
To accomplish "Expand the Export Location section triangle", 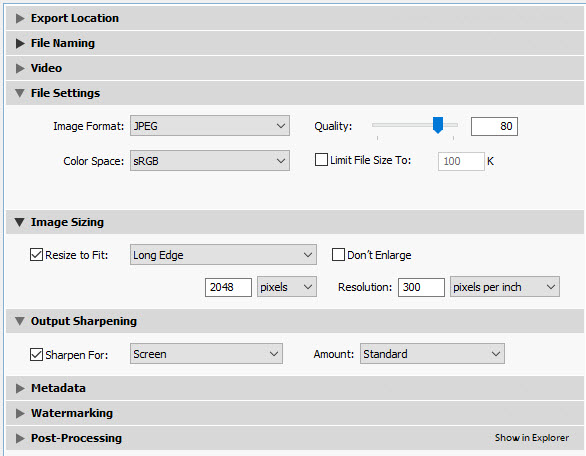I will click(x=20, y=18).
